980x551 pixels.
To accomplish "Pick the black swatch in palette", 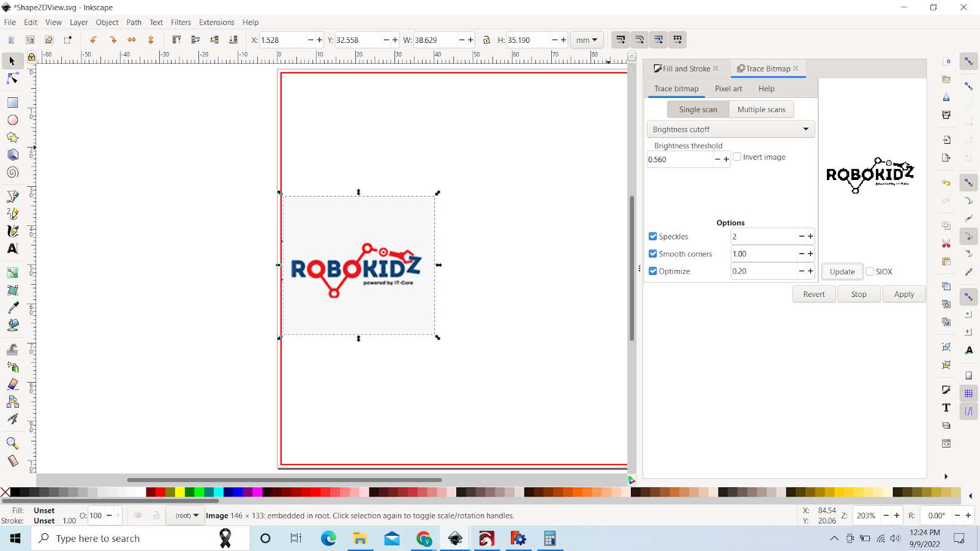I will (x=15, y=492).
